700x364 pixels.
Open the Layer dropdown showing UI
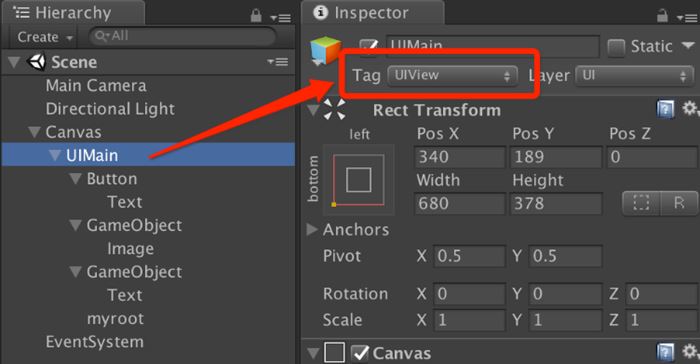point(634,75)
